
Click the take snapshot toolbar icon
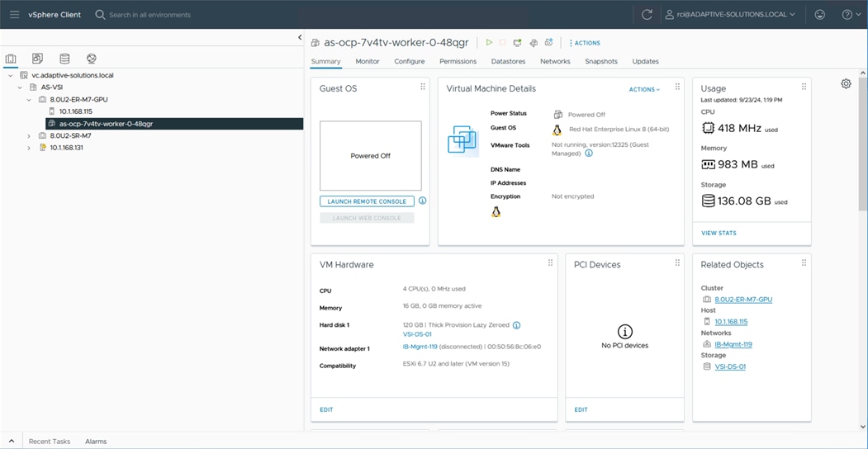(549, 43)
